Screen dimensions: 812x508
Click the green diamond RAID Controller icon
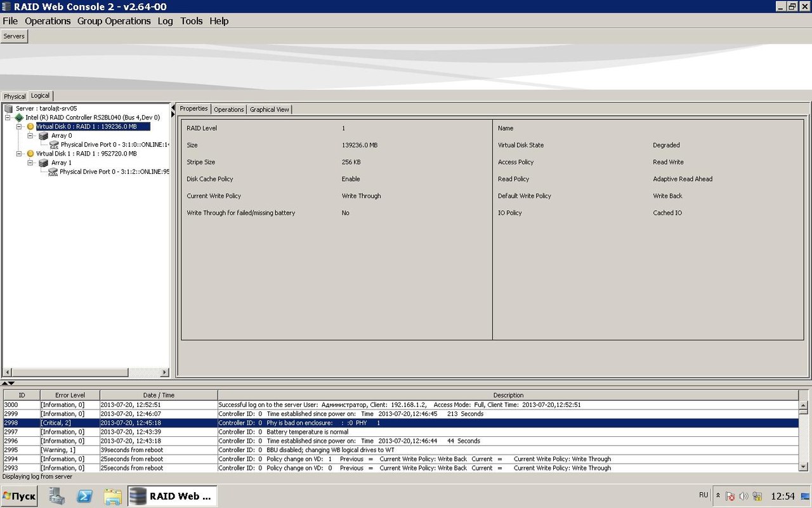click(x=19, y=117)
